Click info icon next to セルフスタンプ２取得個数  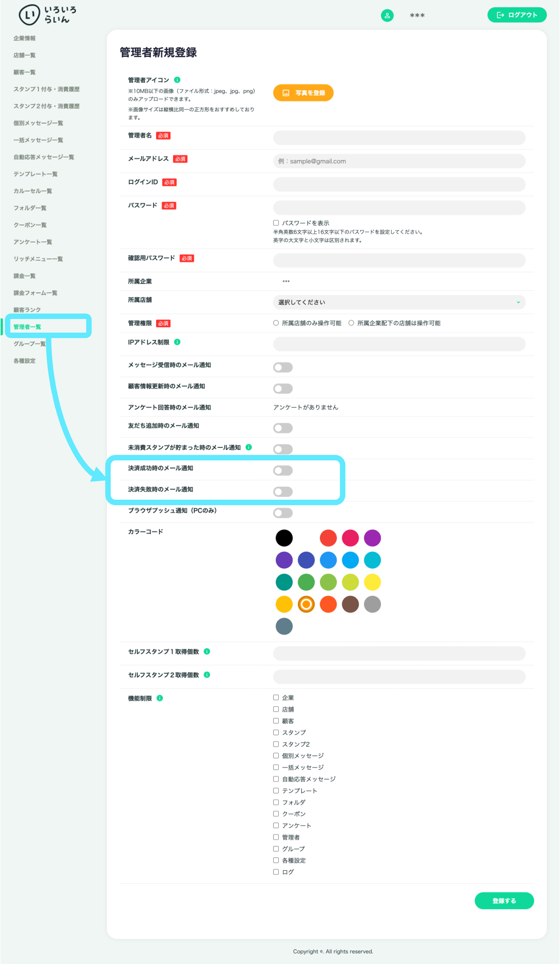pos(207,675)
